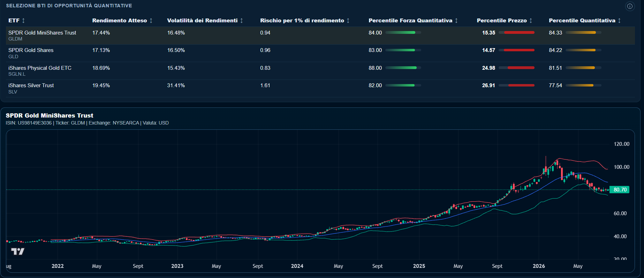Click the 31.41% volatility value
644x278 pixels.
coord(176,85)
